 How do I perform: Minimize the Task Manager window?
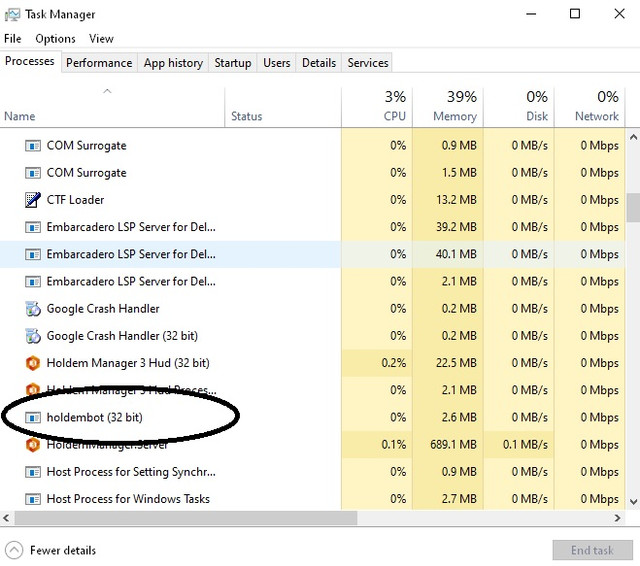click(x=531, y=14)
